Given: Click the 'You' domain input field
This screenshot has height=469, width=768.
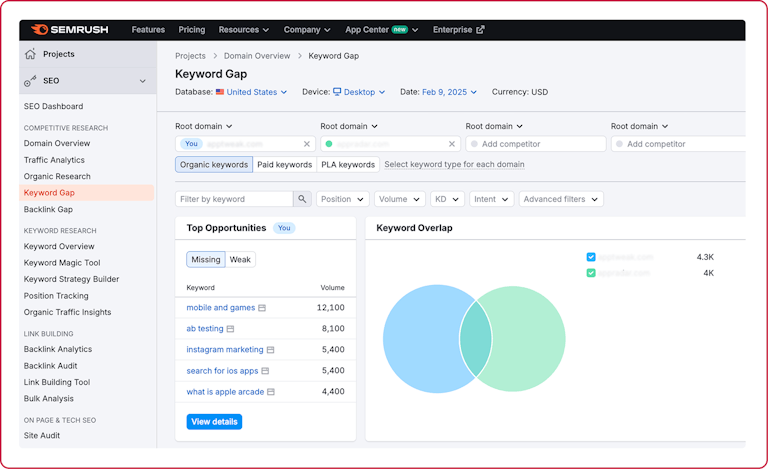Looking at the screenshot, I should click(x=244, y=144).
